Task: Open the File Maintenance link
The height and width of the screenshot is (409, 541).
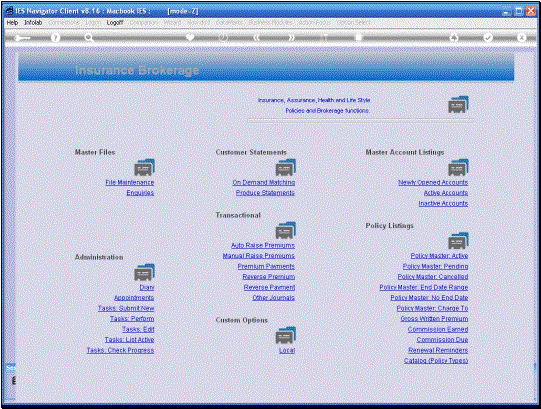Action: click(x=130, y=182)
